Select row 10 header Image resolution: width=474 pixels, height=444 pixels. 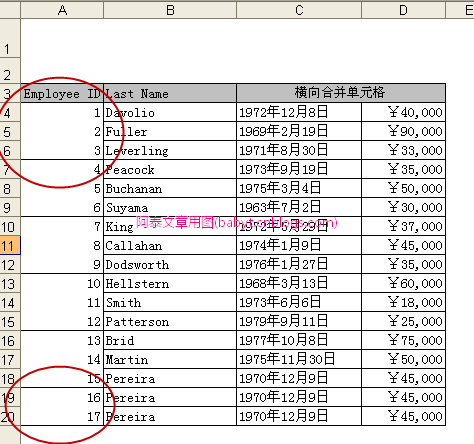click(10, 227)
